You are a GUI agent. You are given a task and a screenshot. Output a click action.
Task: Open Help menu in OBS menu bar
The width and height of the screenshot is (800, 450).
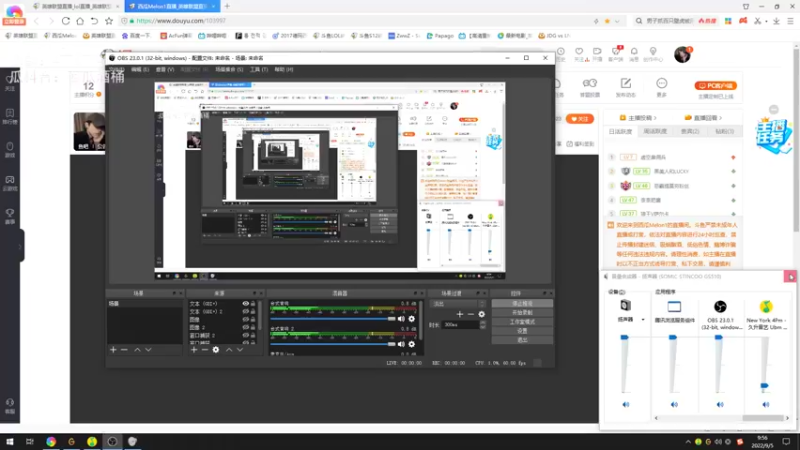[x=284, y=69]
